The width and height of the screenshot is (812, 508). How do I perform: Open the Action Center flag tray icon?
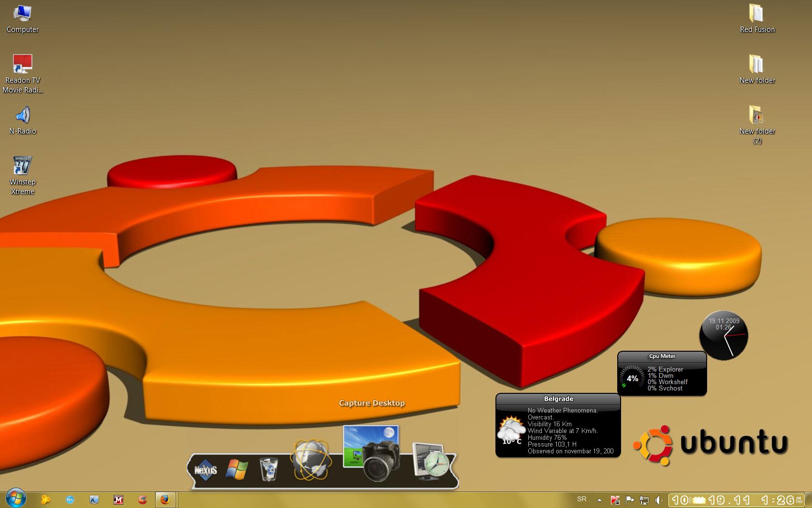(630, 500)
